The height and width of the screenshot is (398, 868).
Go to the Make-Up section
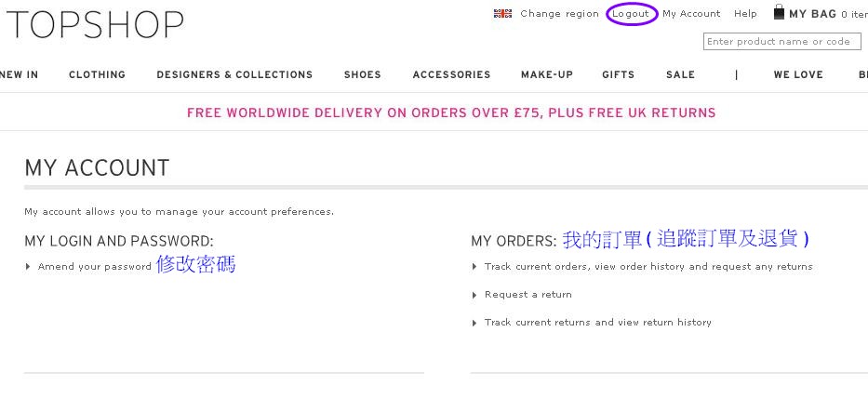[547, 74]
